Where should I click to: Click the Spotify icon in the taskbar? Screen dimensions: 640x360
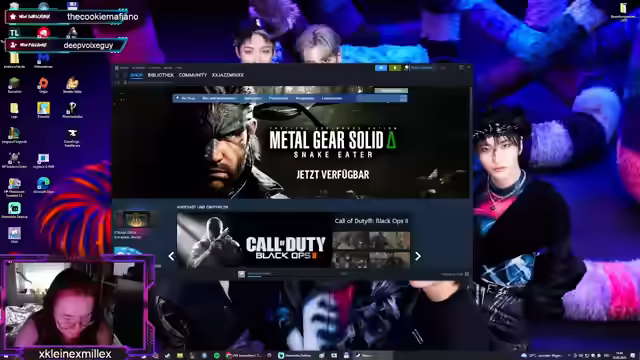point(217,356)
